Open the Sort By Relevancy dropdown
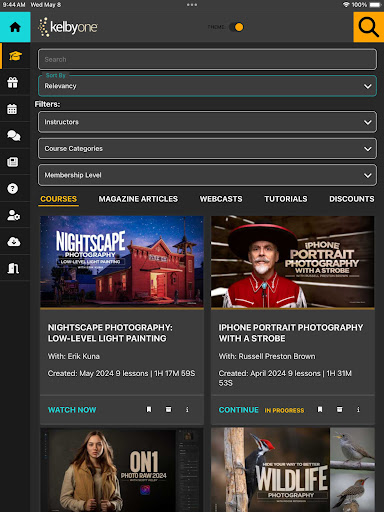 pyautogui.click(x=207, y=86)
